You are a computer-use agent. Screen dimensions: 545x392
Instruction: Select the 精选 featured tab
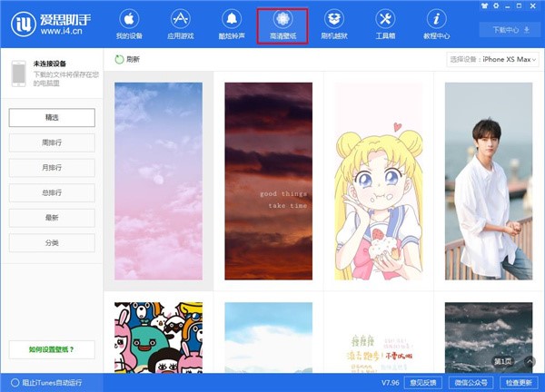pos(52,118)
